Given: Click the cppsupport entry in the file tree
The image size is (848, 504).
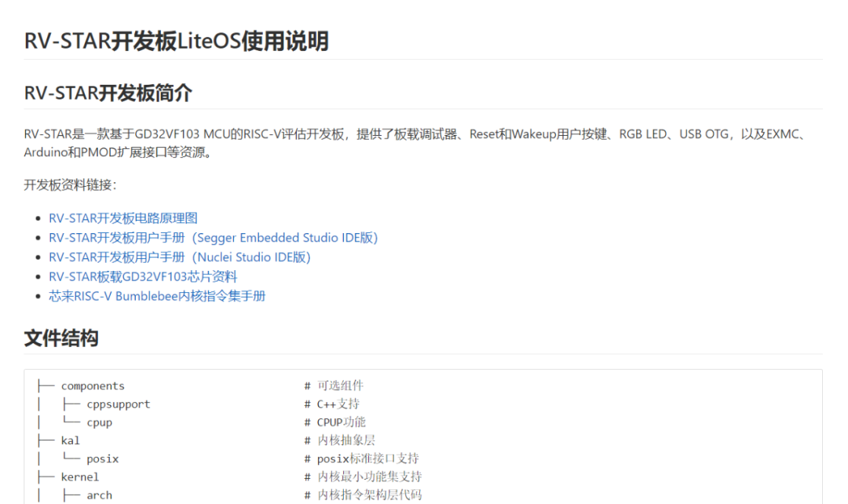Looking at the screenshot, I should [x=119, y=404].
